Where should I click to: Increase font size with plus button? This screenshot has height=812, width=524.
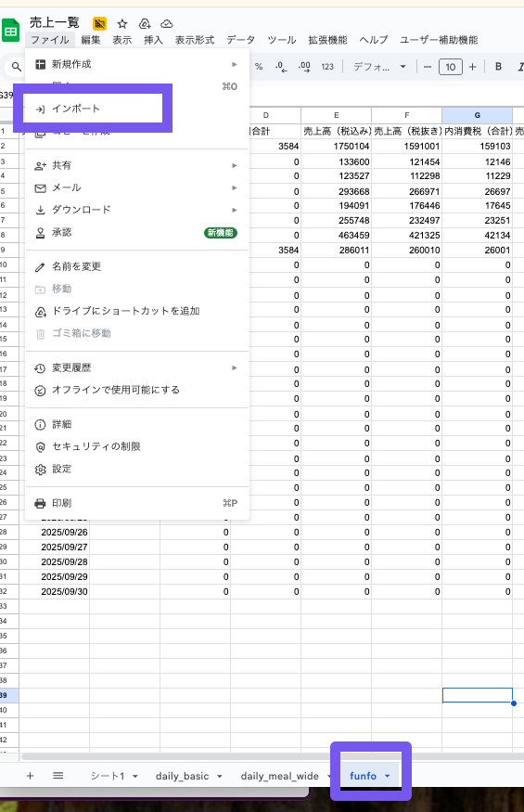coord(472,67)
